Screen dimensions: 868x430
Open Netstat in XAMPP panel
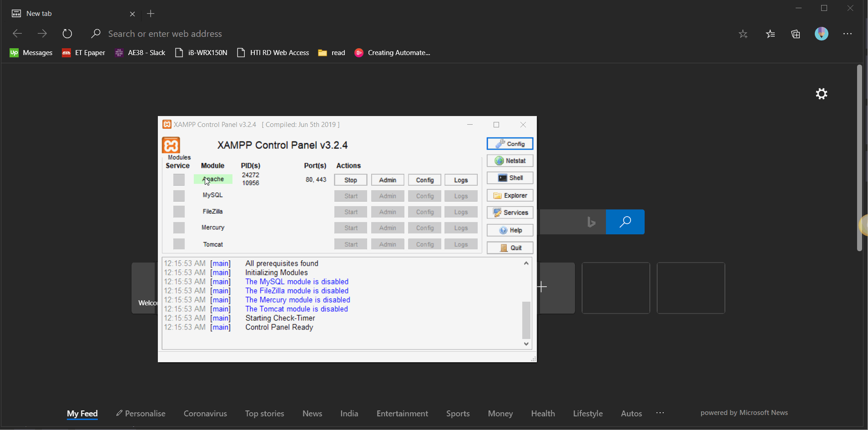pos(510,161)
